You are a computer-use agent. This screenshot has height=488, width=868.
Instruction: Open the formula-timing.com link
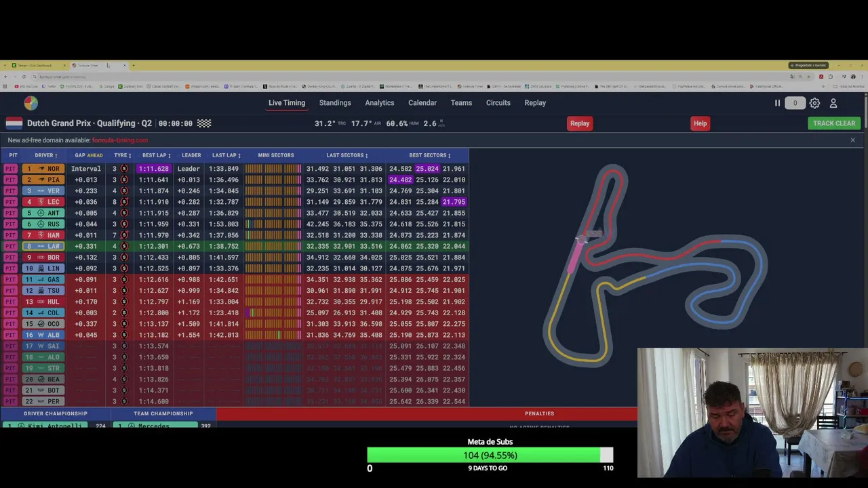coord(120,140)
